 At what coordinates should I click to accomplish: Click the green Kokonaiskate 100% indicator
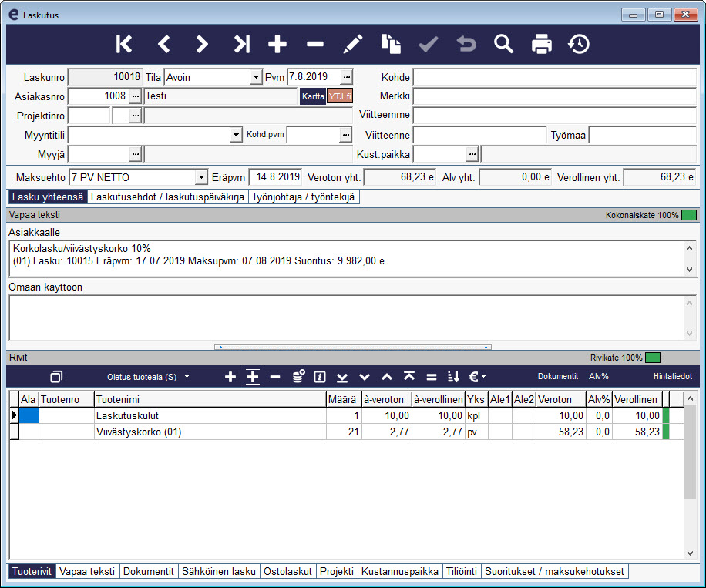[x=689, y=215]
